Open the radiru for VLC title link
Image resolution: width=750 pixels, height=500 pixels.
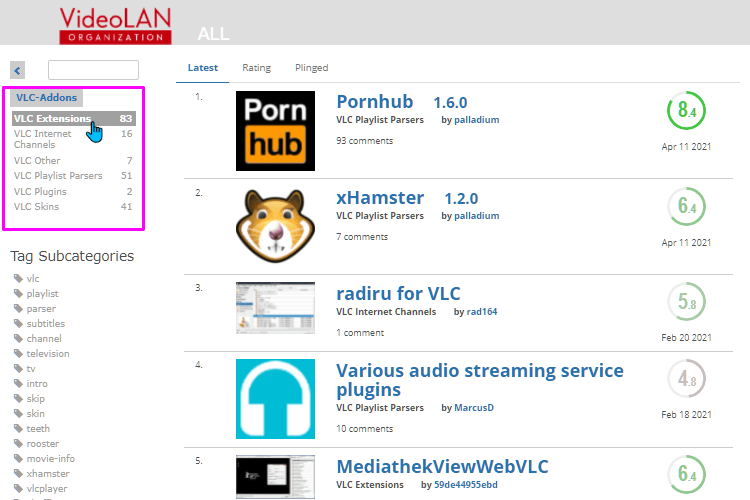[398, 293]
